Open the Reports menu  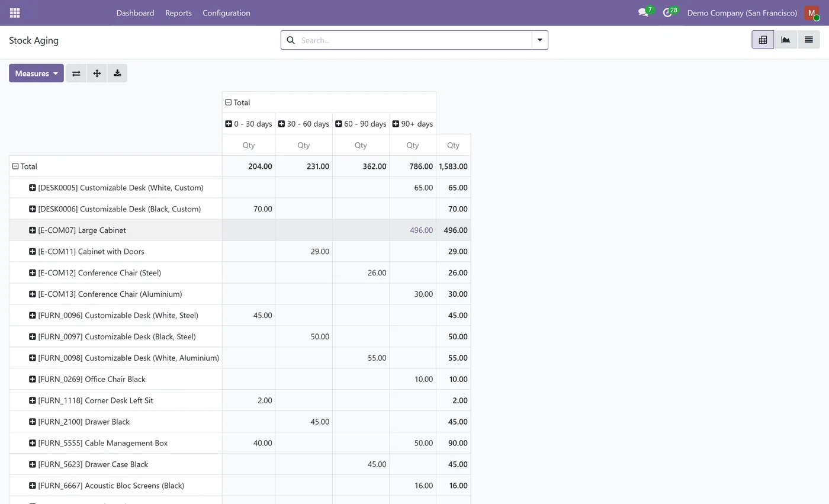pos(178,12)
